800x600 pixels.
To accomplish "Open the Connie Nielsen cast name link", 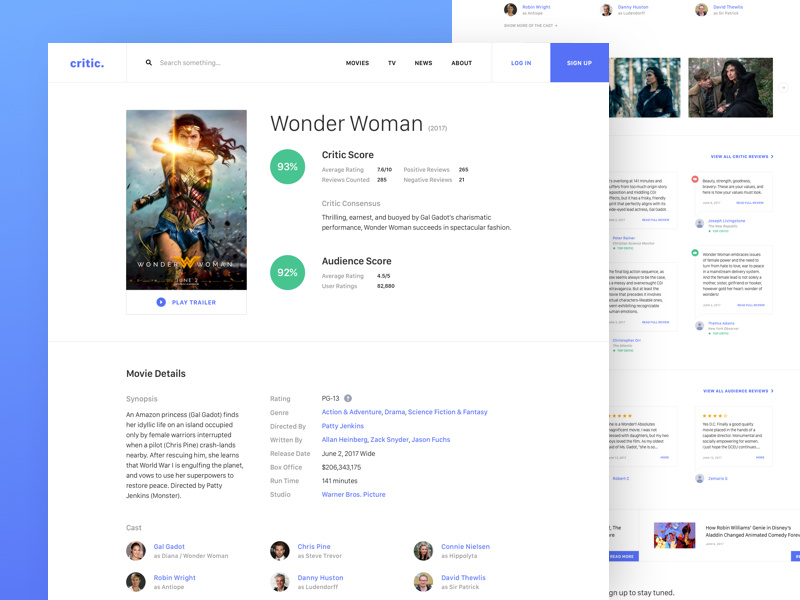I will click(x=465, y=546).
